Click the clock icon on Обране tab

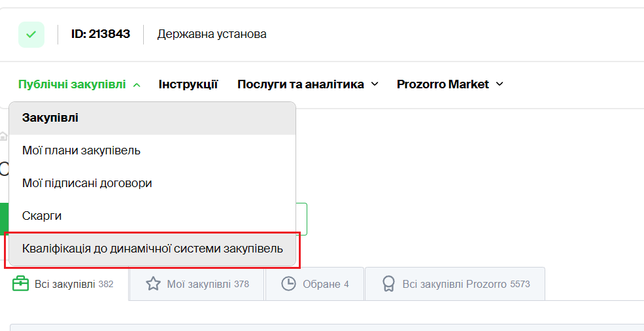[x=288, y=284]
